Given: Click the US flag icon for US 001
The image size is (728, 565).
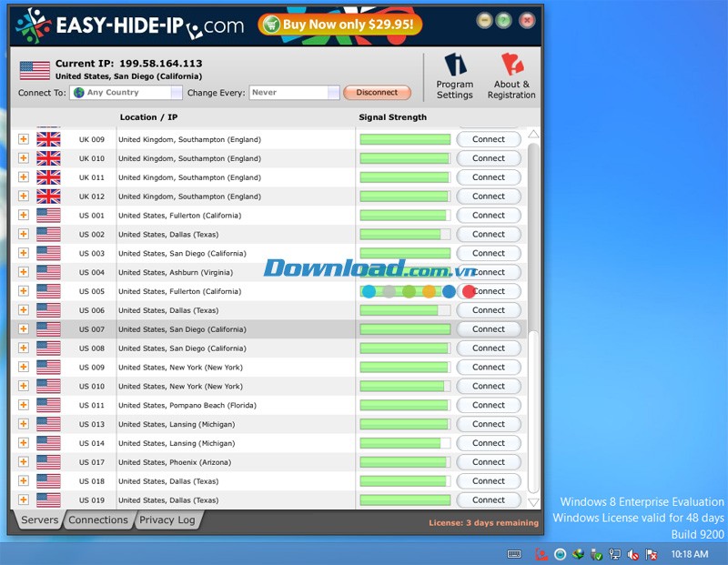Looking at the screenshot, I should point(47,216).
